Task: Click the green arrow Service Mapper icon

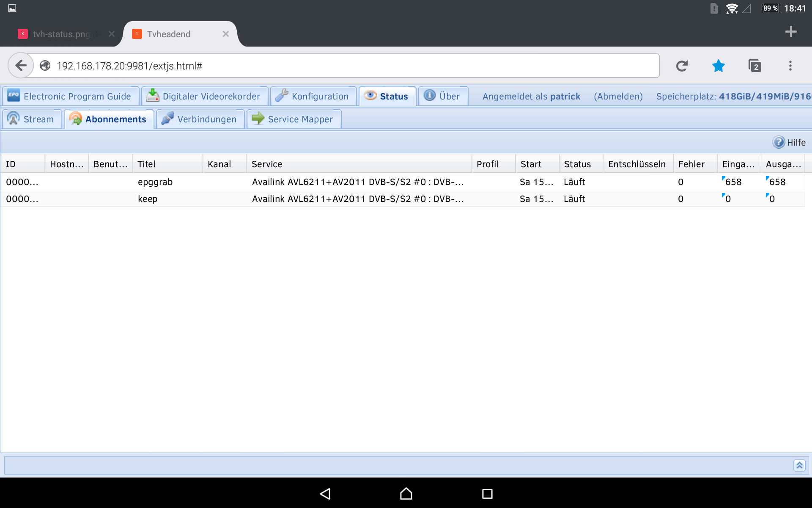Action: click(258, 119)
